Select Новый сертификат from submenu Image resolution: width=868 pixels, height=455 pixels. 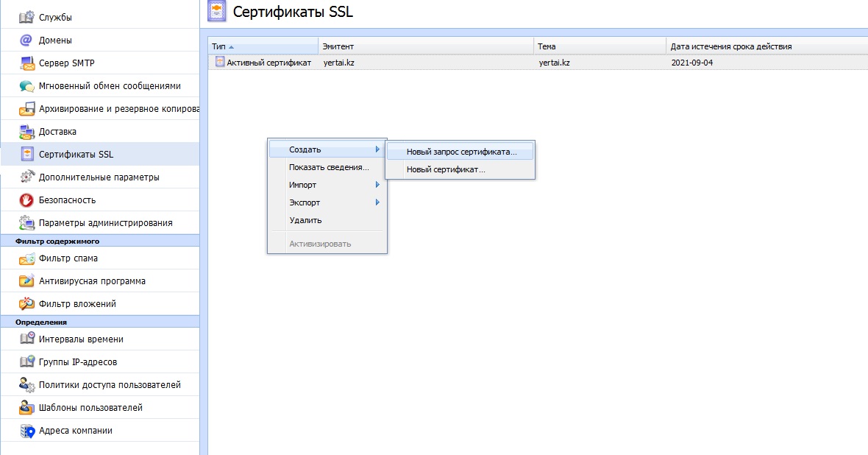point(446,170)
